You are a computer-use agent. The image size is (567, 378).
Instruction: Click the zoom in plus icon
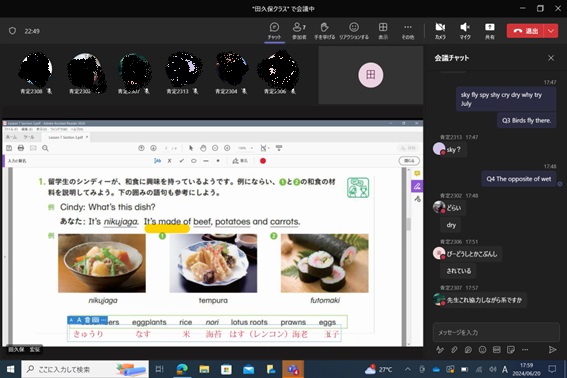pyautogui.click(x=227, y=148)
